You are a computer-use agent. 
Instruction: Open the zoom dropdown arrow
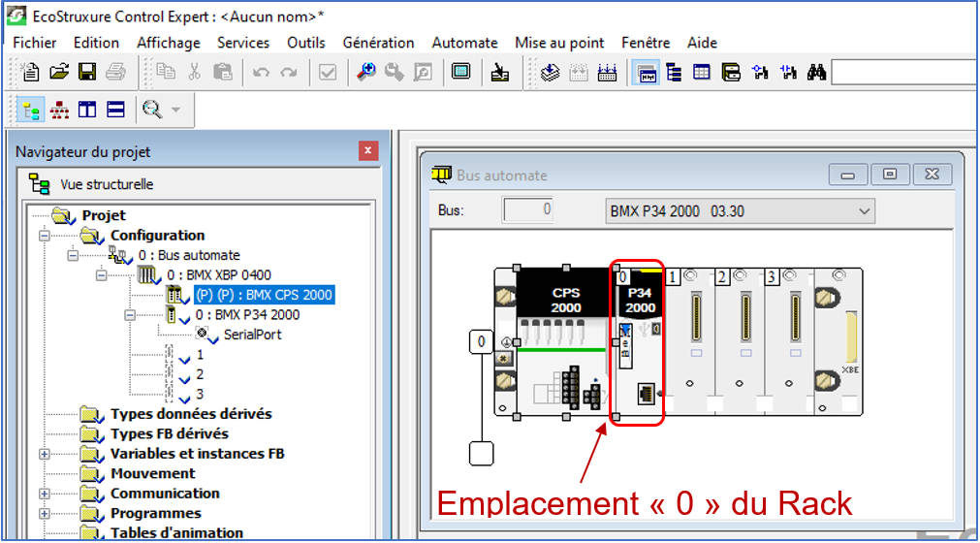coord(176,110)
